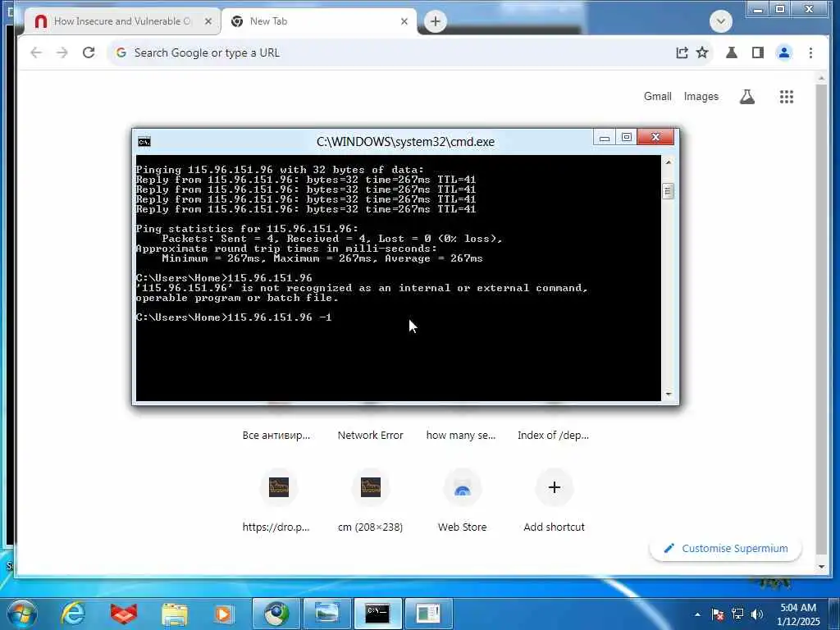Open the red fox-head app in taskbar
Screen dimensions: 840x630
tap(124, 614)
